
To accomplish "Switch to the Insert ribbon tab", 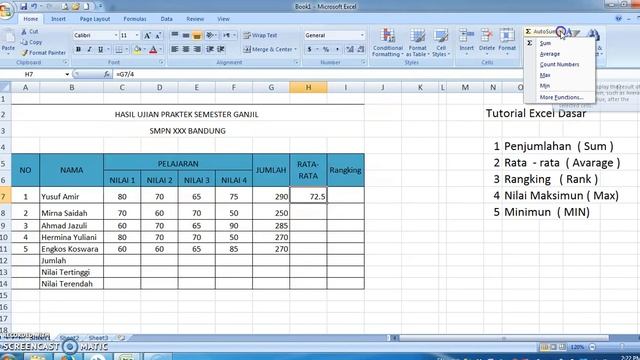I will (58, 19).
